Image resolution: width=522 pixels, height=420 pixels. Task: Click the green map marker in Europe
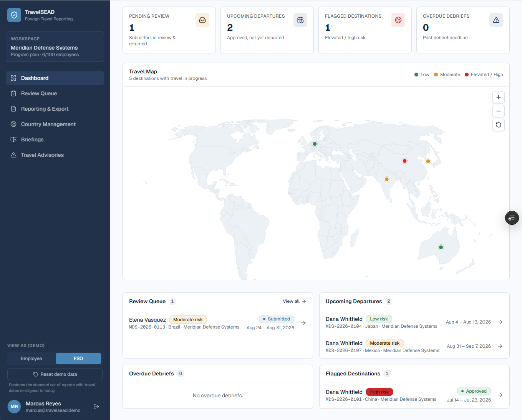pos(315,144)
